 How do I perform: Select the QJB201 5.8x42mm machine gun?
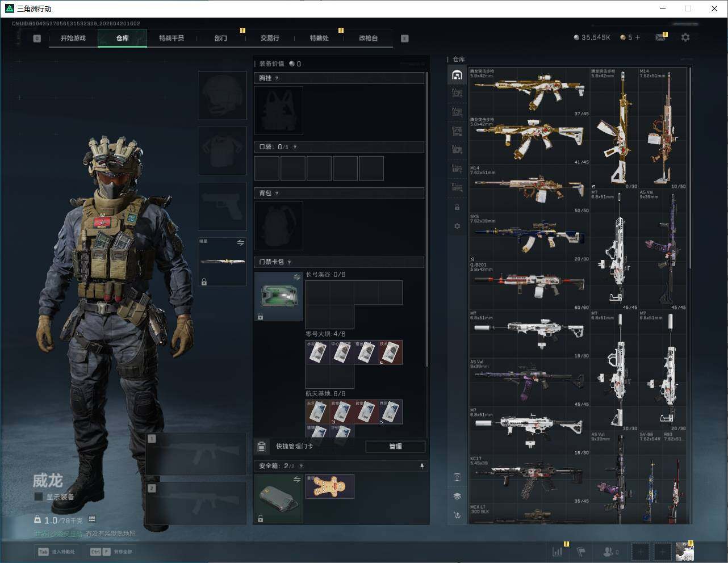529,286
